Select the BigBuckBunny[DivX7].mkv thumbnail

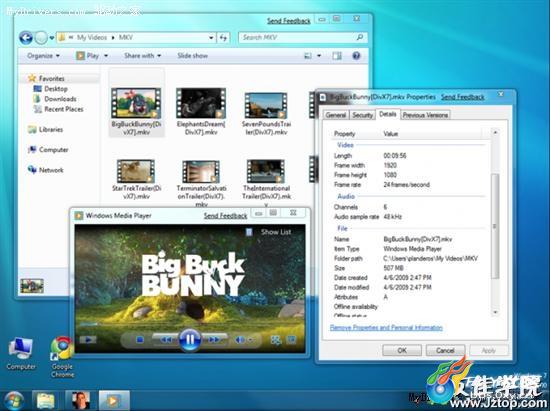(136, 103)
